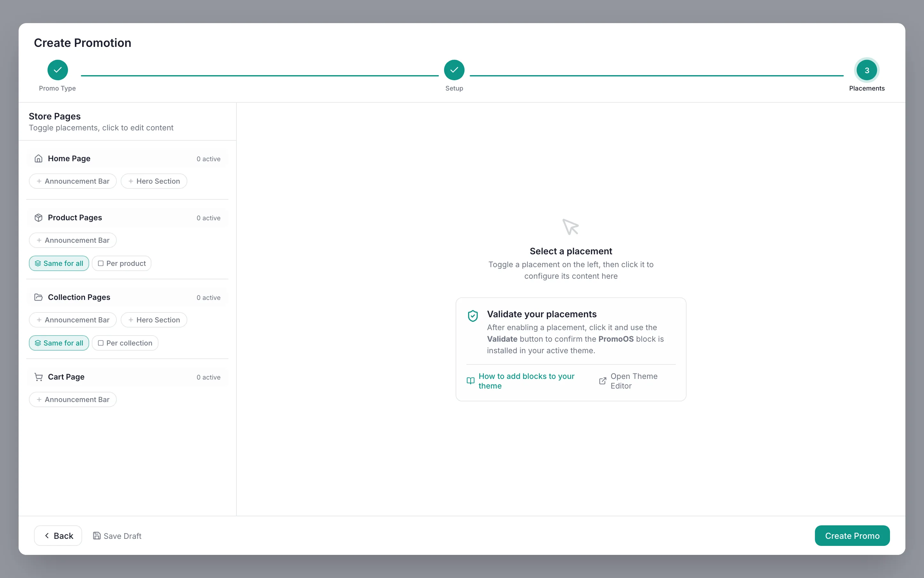Viewport: 924px width, 578px height.
Task: Open the Home Page section header
Action: coord(127,158)
